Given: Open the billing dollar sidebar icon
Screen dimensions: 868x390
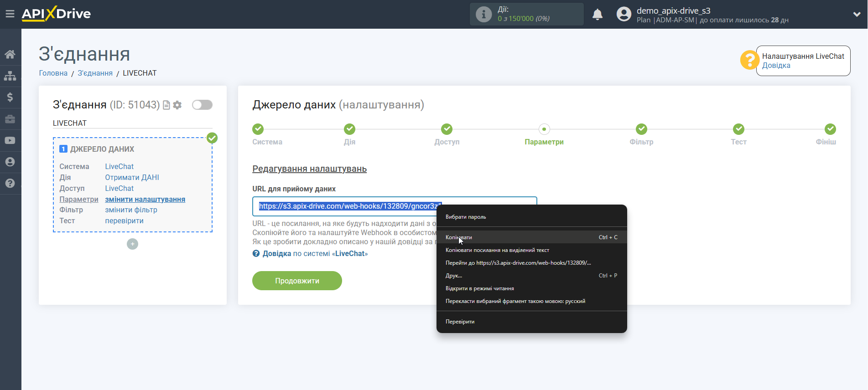Looking at the screenshot, I should click(10, 97).
